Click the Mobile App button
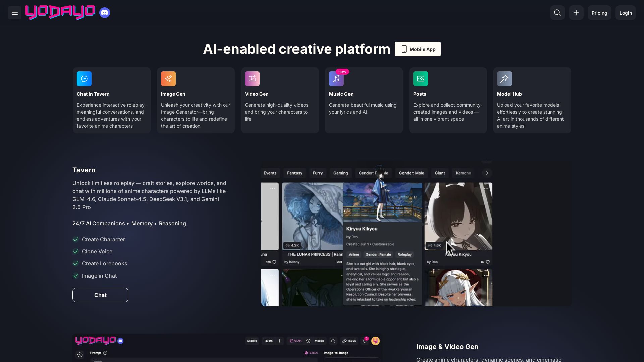 point(418,49)
